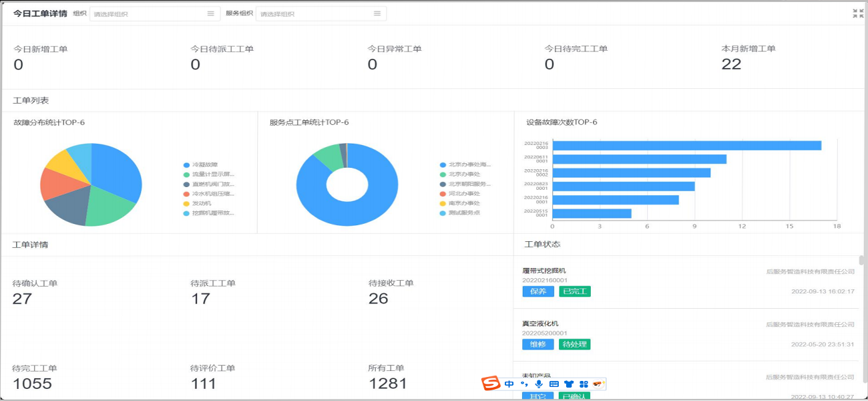Click the 本月新增工单 value 22
Screen dimensions: 868x401
pos(731,64)
